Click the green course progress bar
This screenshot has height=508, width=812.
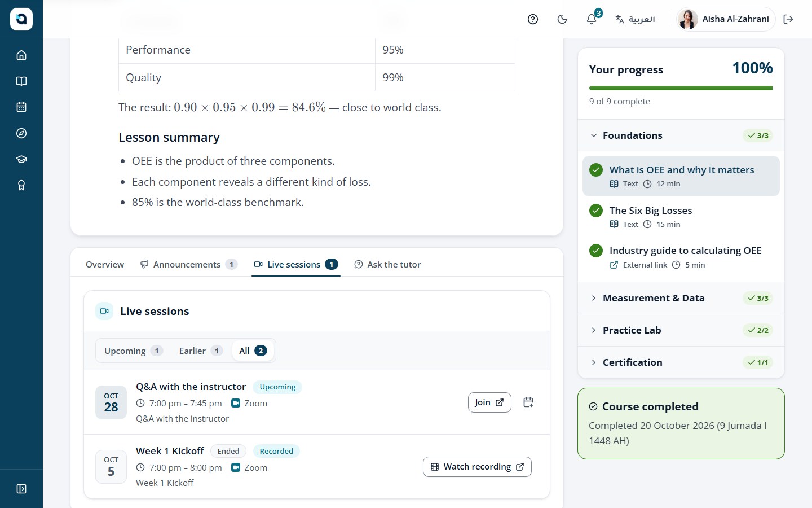[681, 88]
